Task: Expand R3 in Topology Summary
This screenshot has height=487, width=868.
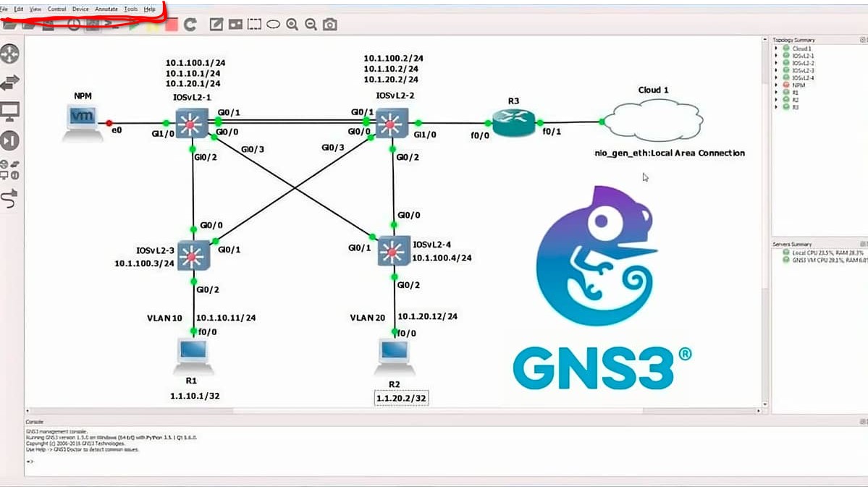Action: coord(776,107)
